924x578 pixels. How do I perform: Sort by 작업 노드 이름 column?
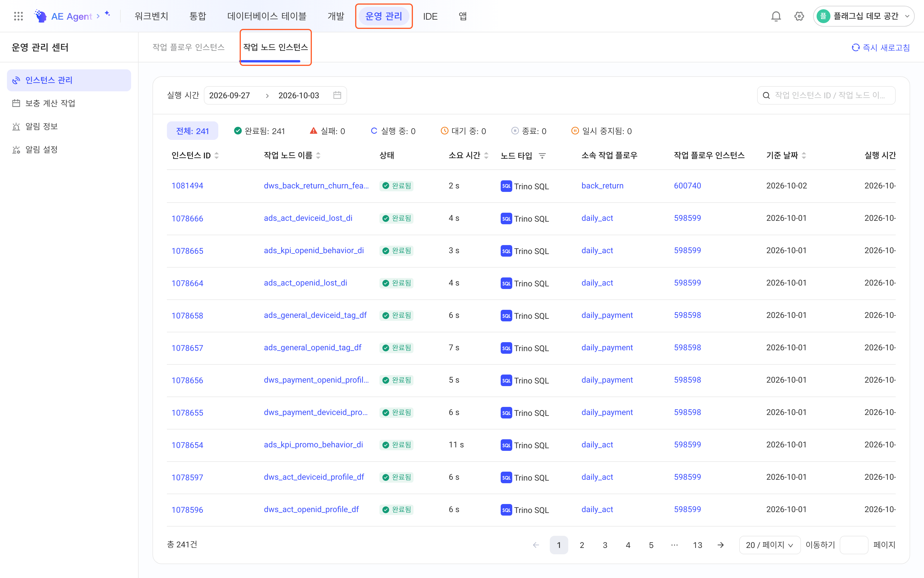coord(318,155)
